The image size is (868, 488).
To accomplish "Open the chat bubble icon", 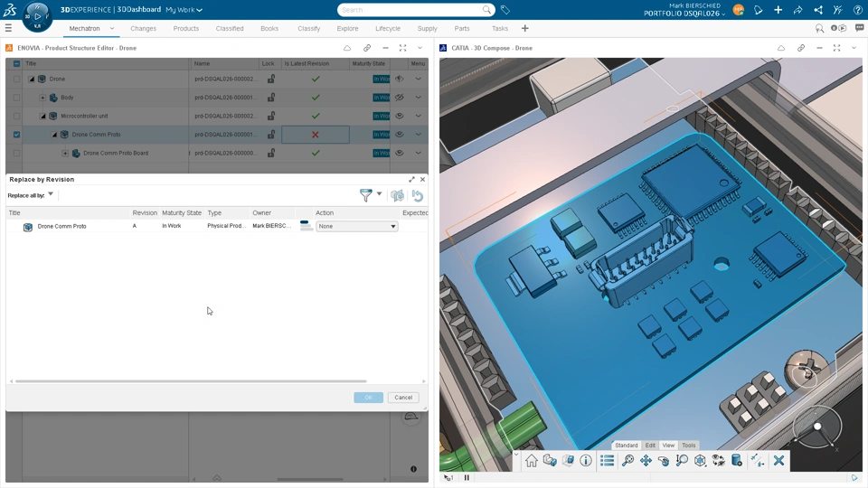I will pyautogui.click(x=860, y=28).
